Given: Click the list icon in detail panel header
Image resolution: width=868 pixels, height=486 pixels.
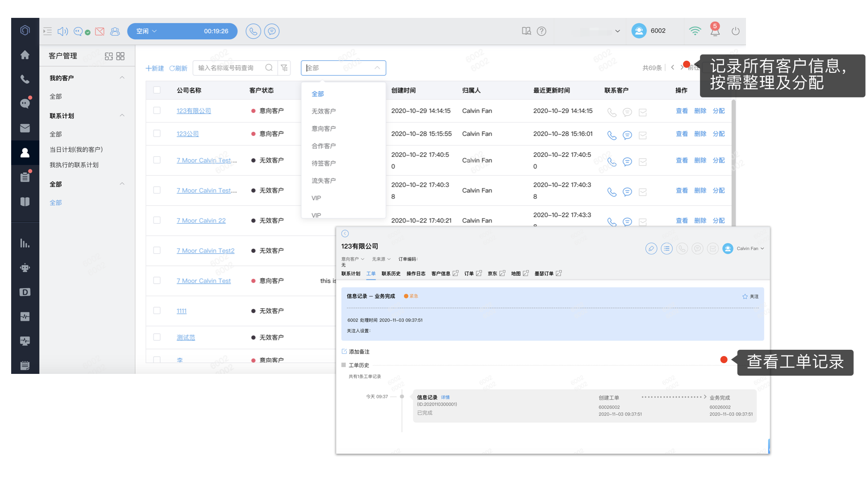Looking at the screenshot, I should pos(666,248).
